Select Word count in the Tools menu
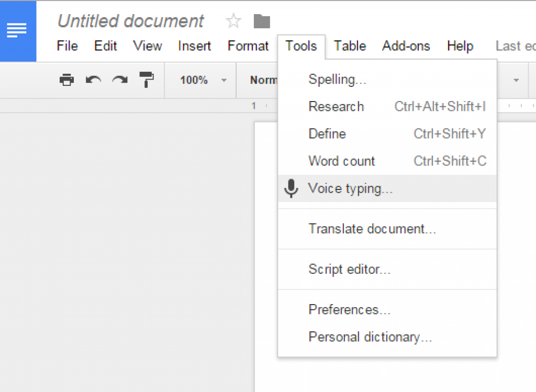 click(342, 161)
